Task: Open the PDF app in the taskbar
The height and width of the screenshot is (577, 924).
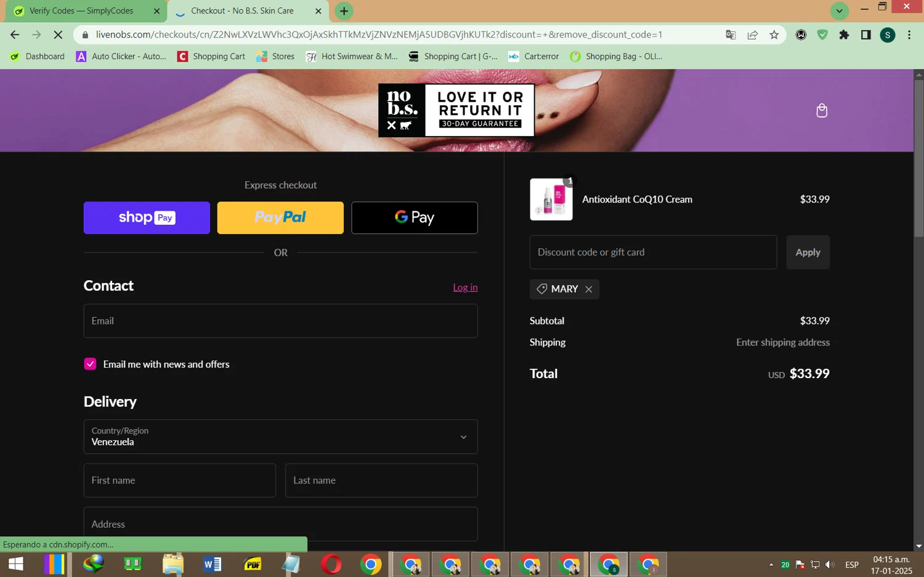Action: point(252,564)
